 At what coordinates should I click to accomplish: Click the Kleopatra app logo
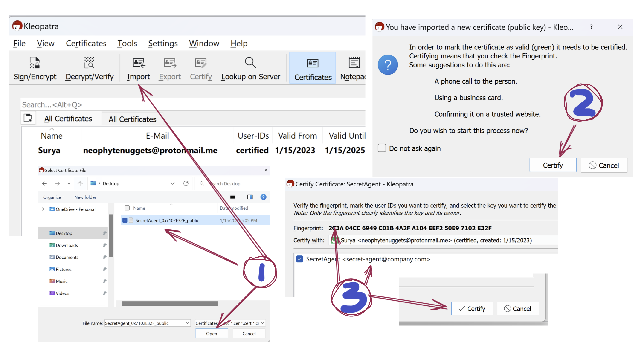17,26
